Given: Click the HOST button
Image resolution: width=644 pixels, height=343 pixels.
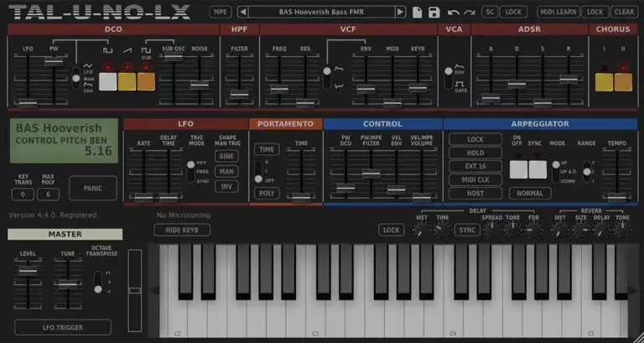Looking at the screenshot, I should (475, 193).
